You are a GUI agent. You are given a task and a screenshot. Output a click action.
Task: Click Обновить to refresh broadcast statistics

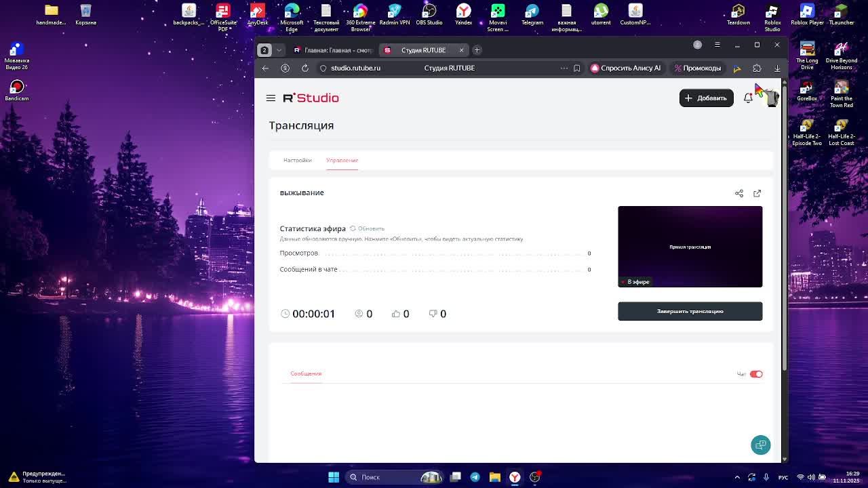point(367,229)
